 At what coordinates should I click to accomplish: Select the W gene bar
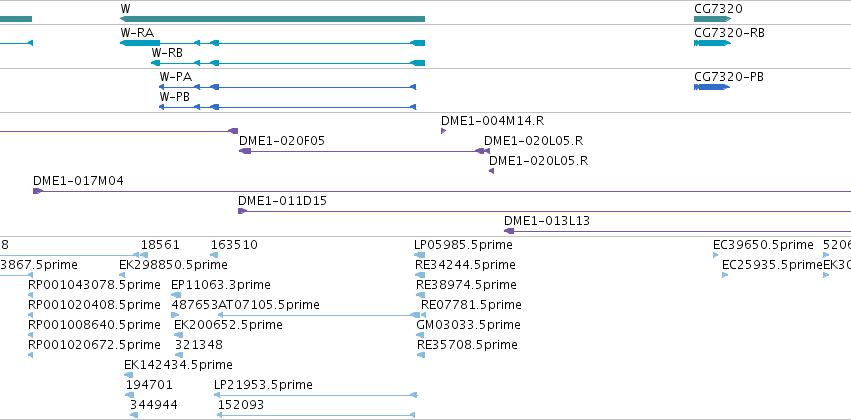pyautogui.click(x=272, y=19)
